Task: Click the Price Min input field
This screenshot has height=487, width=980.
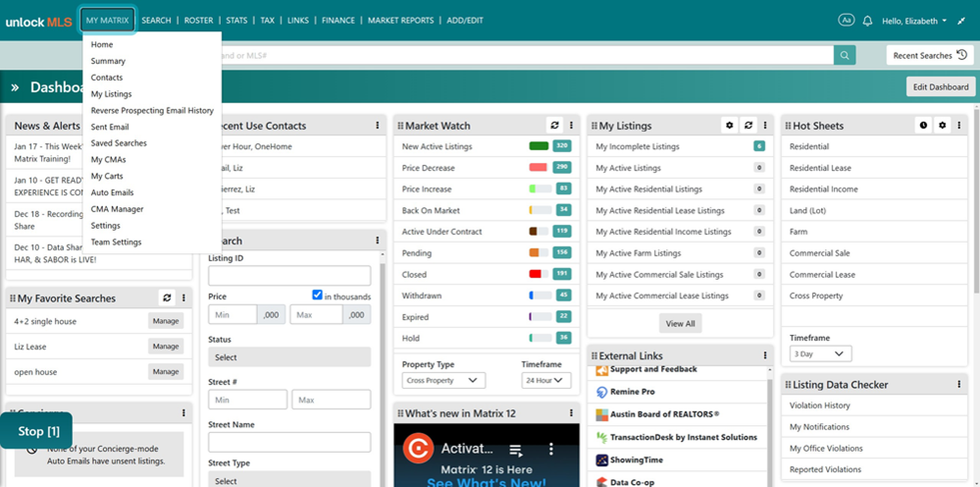Action: click(233, 314)
